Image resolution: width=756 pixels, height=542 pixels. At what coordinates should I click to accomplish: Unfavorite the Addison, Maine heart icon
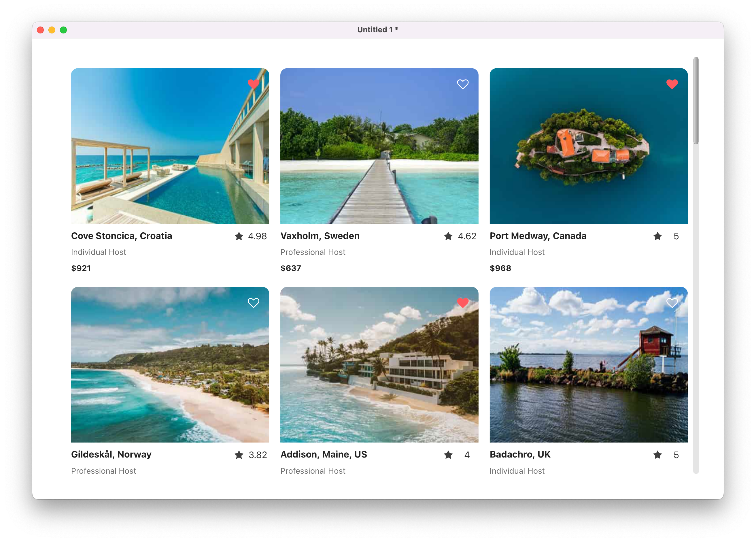click(462, 302)
